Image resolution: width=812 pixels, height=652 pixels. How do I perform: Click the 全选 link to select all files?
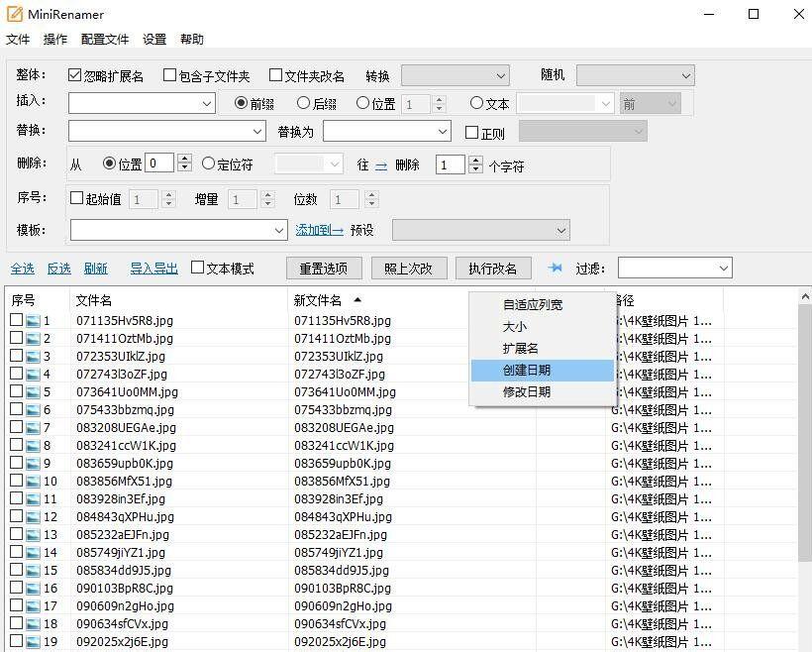[x=22, y=268]
